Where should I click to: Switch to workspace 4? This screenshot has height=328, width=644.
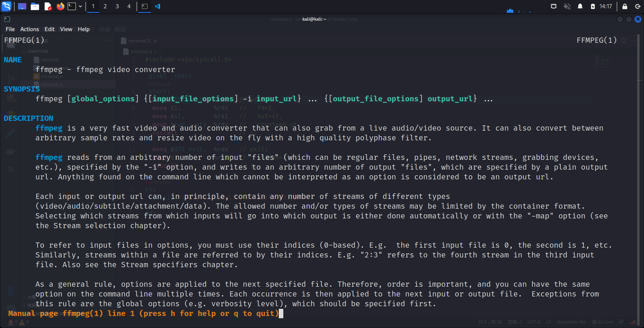(129, 6)
